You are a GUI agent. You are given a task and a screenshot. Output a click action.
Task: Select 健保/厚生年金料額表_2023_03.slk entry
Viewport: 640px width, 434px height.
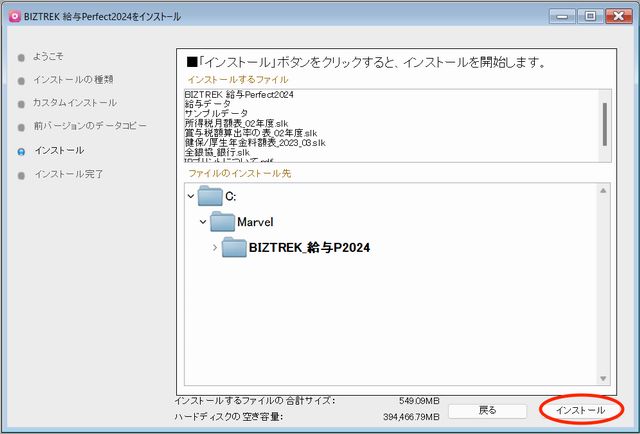255,143
